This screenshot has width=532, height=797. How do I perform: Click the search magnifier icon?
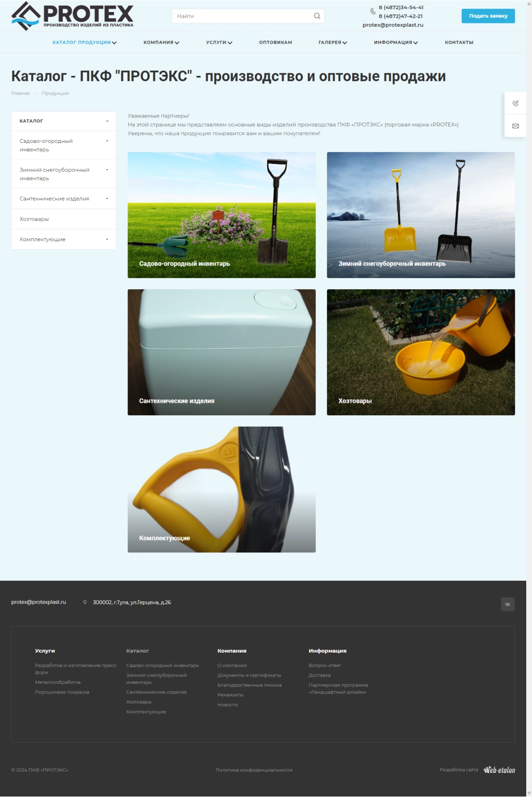pyautogui.click(x=317, y=16)
